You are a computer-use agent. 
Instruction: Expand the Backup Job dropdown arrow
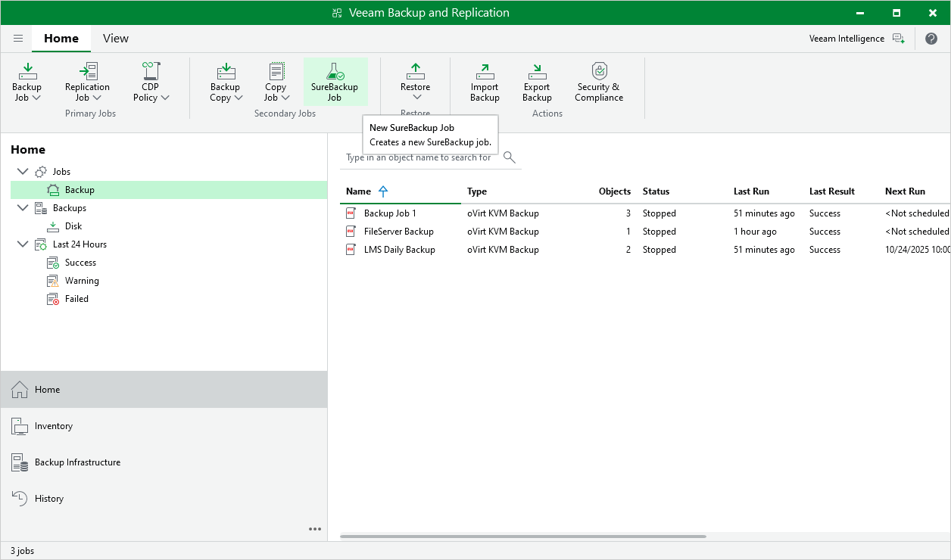click(37, 98)
